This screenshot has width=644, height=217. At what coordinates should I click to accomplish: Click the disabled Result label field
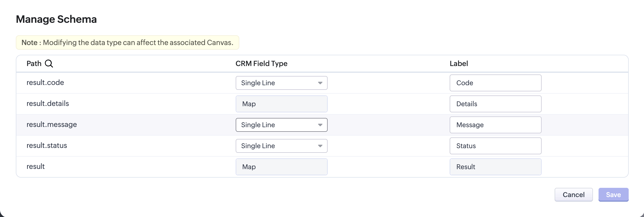point(495,167)
